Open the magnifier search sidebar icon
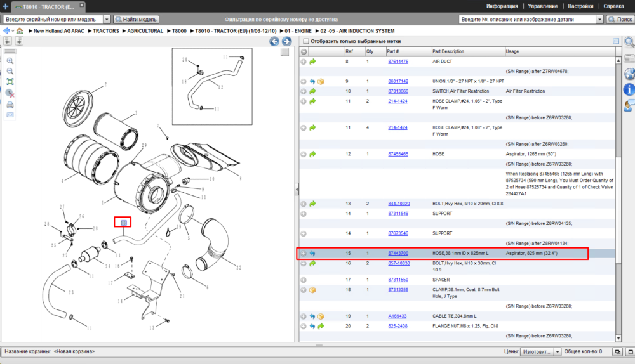 click(x=629, y=42)
